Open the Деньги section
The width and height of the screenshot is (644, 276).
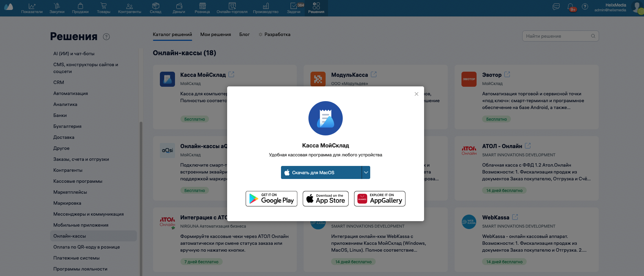point(179,8)
